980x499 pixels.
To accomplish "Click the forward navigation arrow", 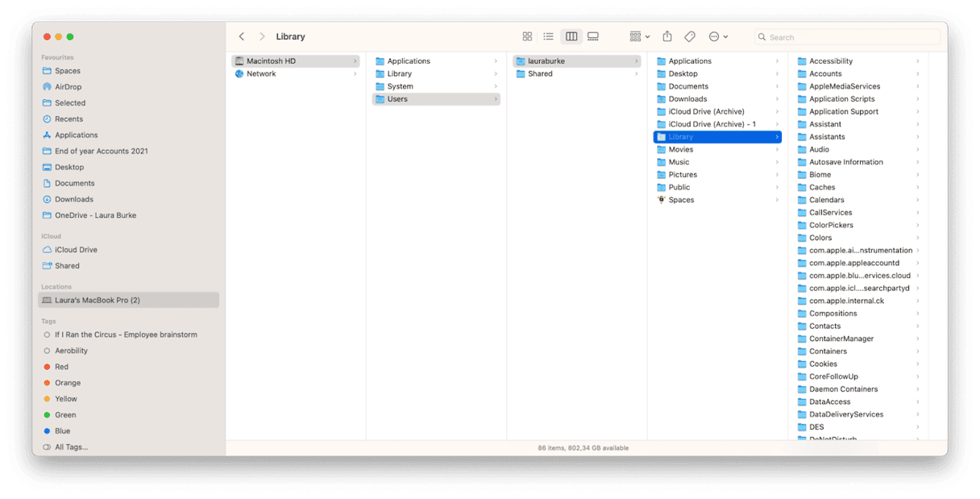I will pos(262,36).
